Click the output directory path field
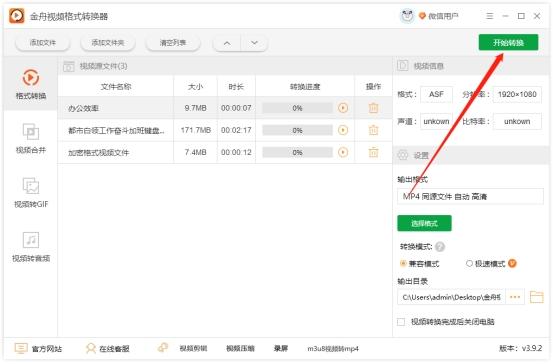The image size is (553, 364). tap(451, 297)
